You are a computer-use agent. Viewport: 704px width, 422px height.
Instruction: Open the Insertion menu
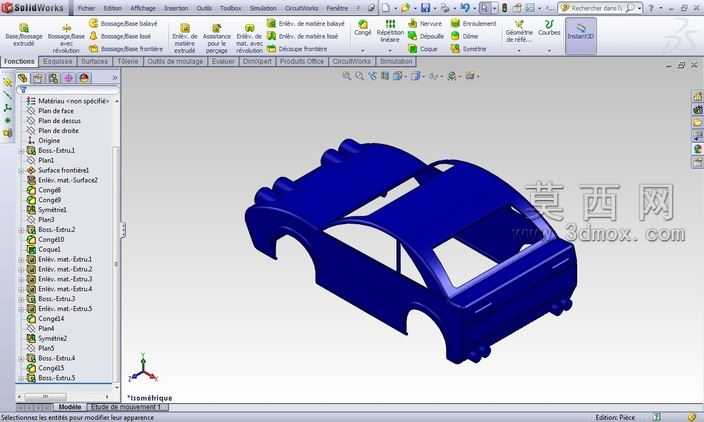tap(176, 8)
